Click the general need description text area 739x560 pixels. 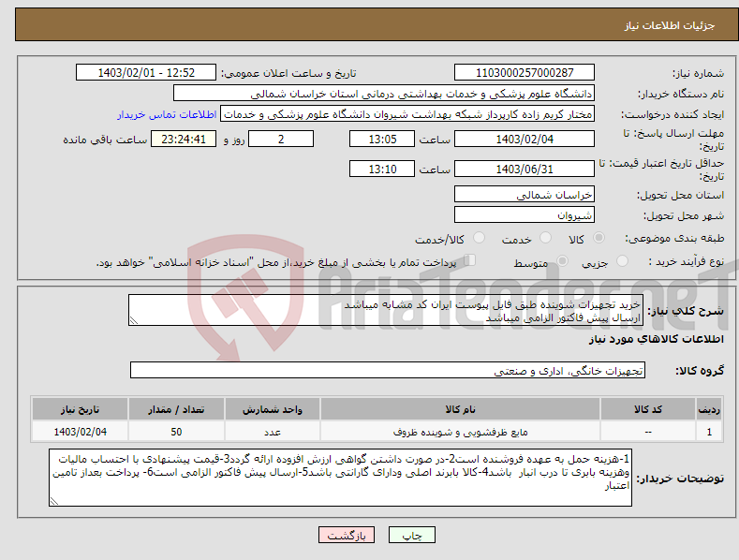coord(386,310)
